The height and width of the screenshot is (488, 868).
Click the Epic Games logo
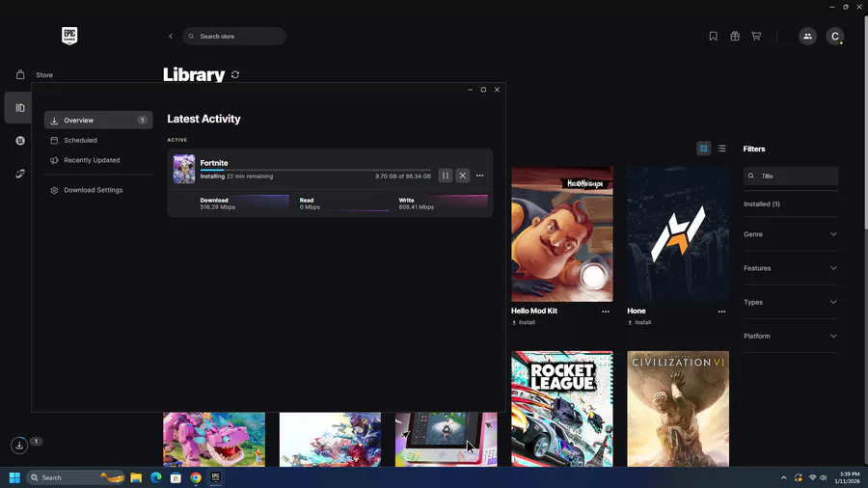coord(69,36)
